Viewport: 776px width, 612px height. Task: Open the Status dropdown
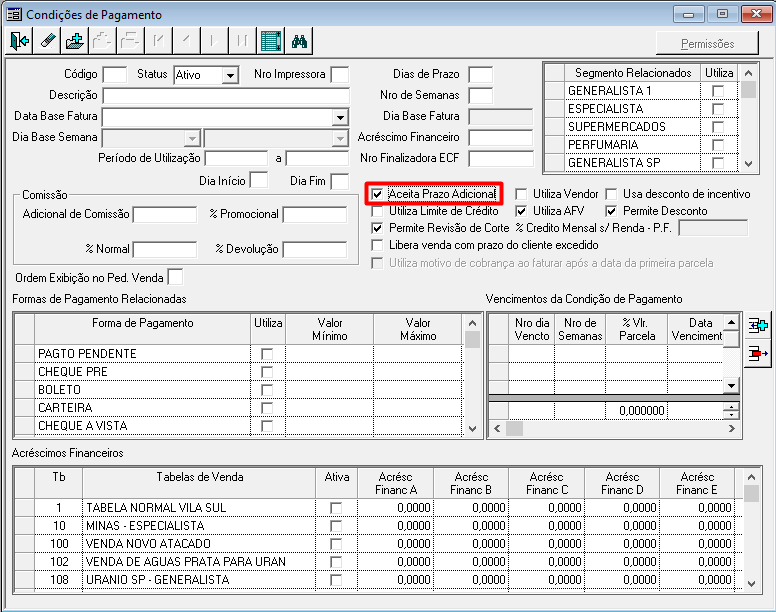(230, 76)
